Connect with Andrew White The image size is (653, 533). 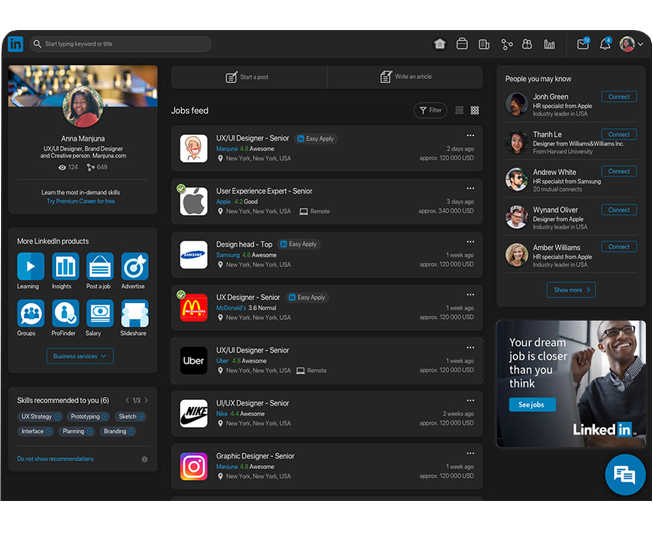(619, 171)
